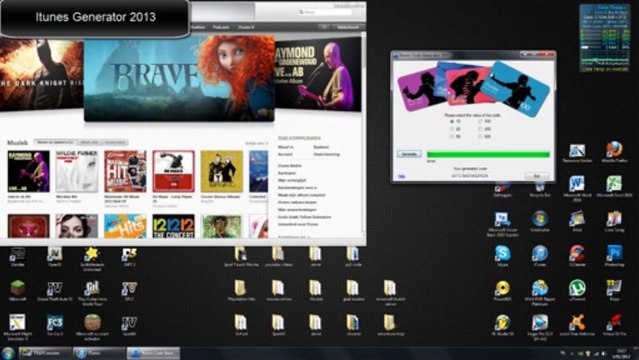Open the Hit Music album cover
Screen dimensions: 639x360
pos(125,171)
